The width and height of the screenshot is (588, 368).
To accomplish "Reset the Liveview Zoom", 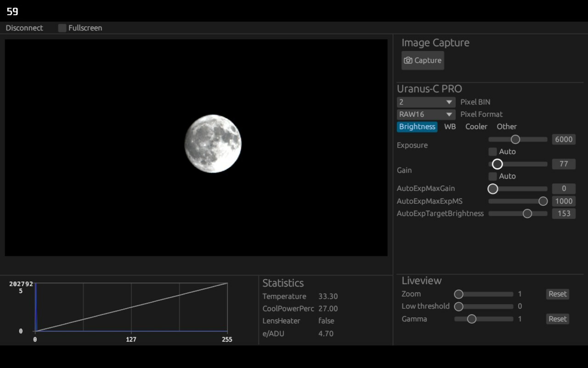I will [x=557, y=294].
